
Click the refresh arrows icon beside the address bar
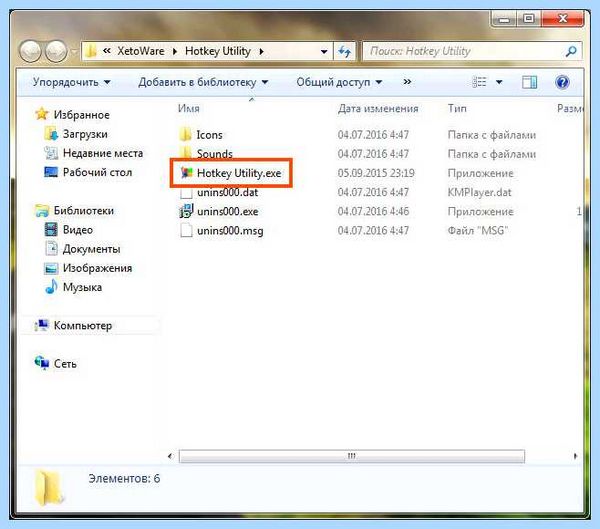(344, 51)
